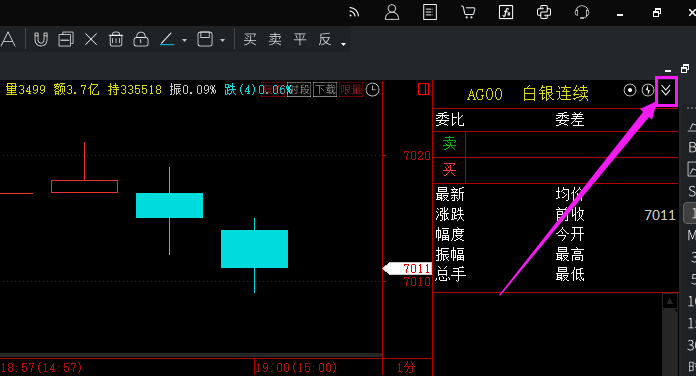Open the shopping cart icon

pyautogui.click(x=468, y=12)
